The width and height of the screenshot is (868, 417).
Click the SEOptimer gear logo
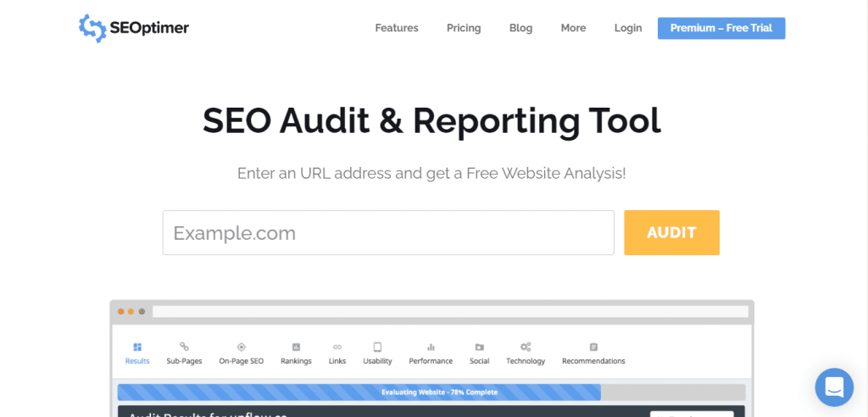(92, 28)
